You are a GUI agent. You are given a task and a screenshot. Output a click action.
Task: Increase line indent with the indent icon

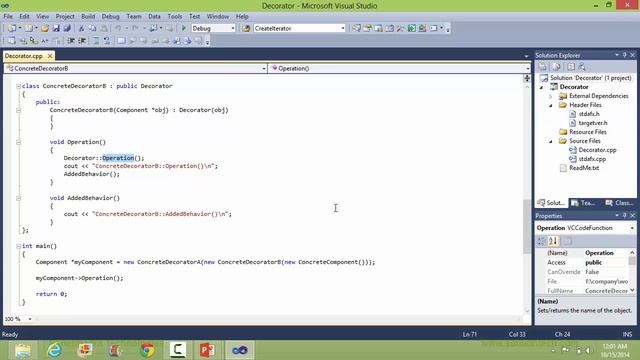[x=82, y=40]
